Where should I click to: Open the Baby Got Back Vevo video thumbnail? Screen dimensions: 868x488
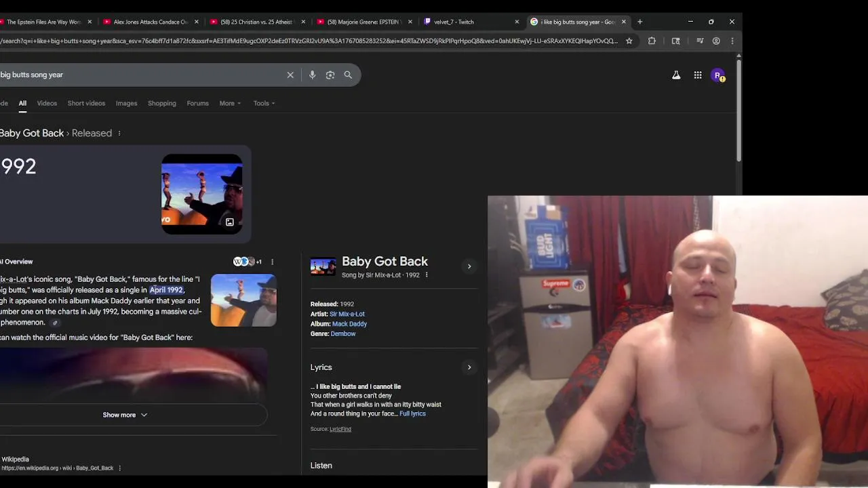[x=202, y=195]
